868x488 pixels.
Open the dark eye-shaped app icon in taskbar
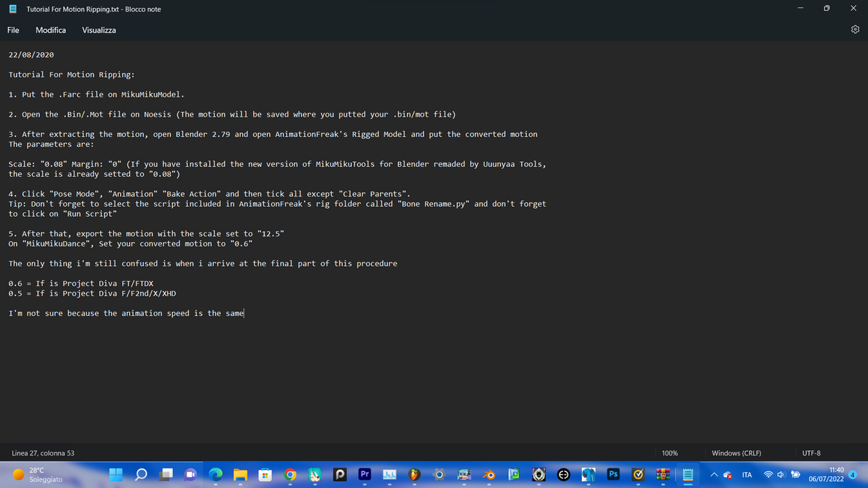point(538,474)
